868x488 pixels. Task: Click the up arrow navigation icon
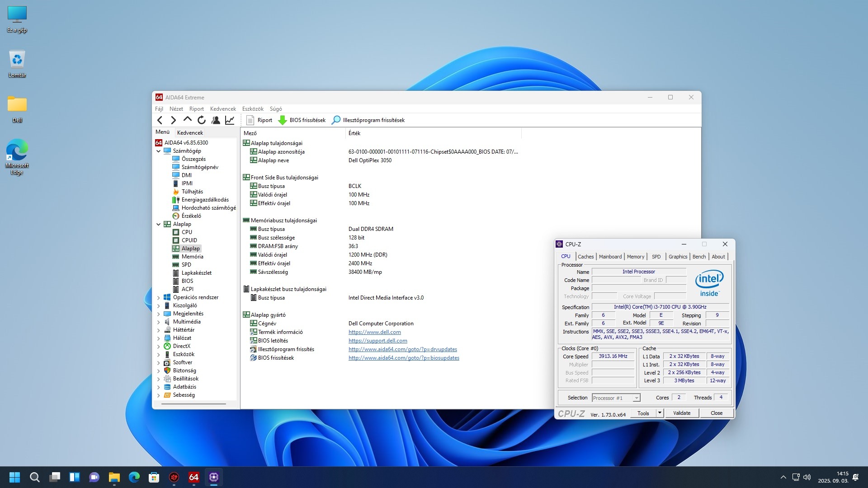click(187, 120)
